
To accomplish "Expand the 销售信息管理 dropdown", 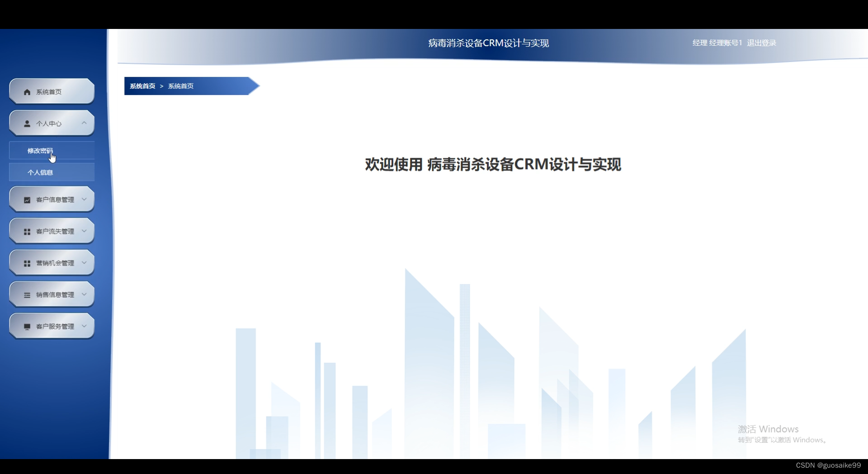I will 84,294.
